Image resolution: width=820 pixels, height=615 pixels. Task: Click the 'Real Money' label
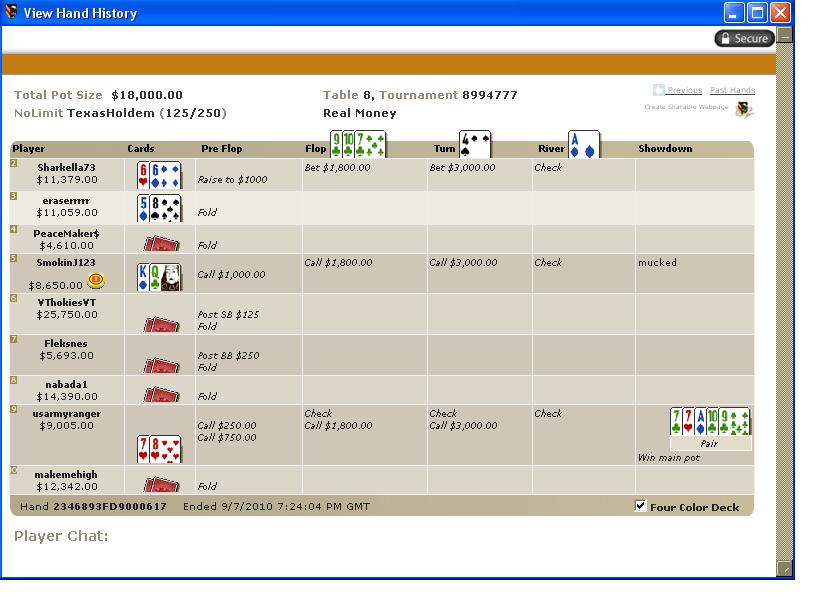tap(360, 113)
